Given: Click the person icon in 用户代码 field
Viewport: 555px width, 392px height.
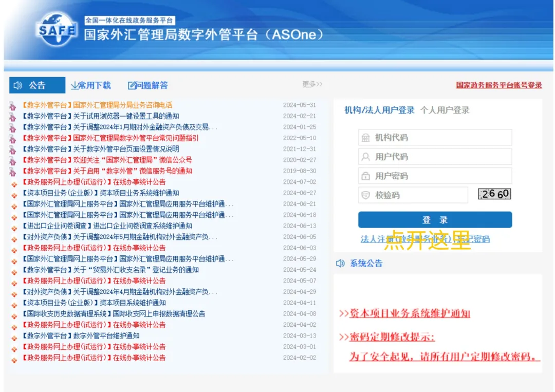Looking at the screenshot, I should (366, 157).
